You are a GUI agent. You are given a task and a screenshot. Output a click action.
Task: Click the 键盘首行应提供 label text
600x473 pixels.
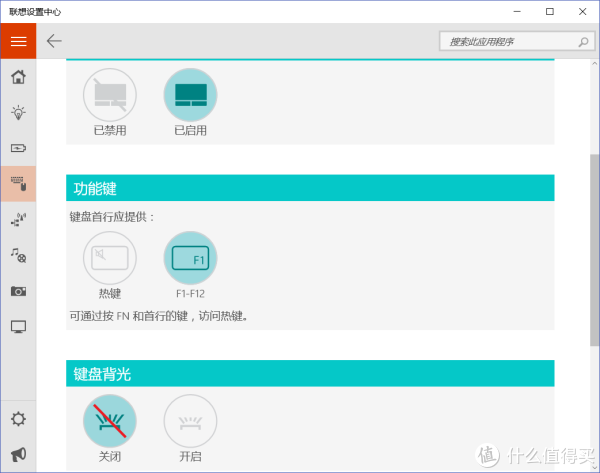(x=112, y=217)
